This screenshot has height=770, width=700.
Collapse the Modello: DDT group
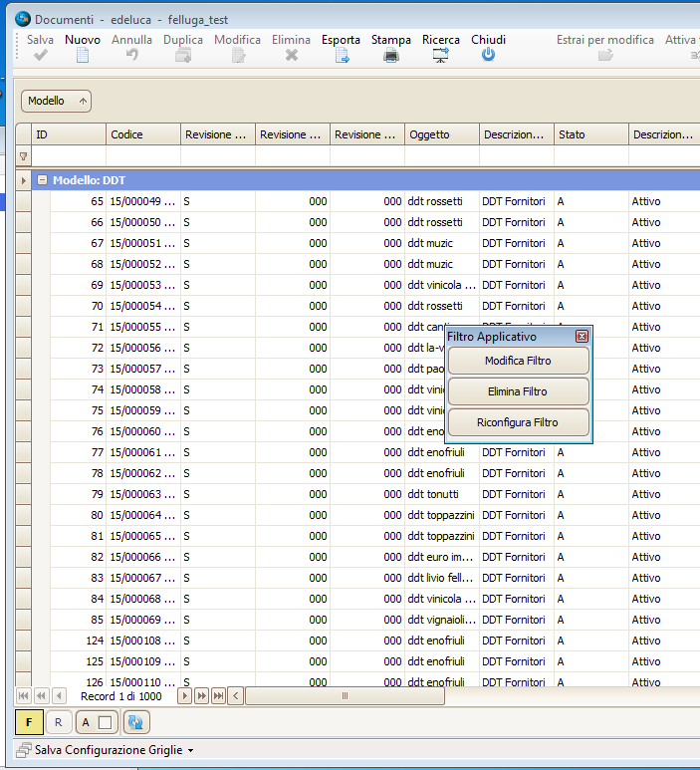43,180
